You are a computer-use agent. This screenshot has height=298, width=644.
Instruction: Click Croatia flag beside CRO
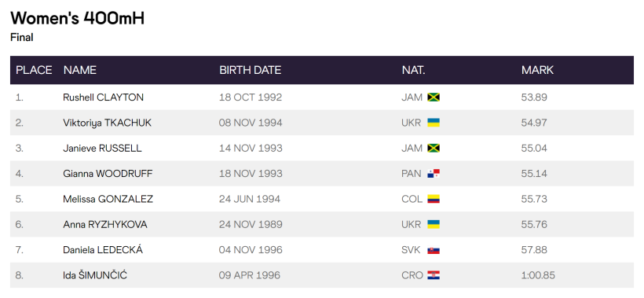(x=434, y=275)
